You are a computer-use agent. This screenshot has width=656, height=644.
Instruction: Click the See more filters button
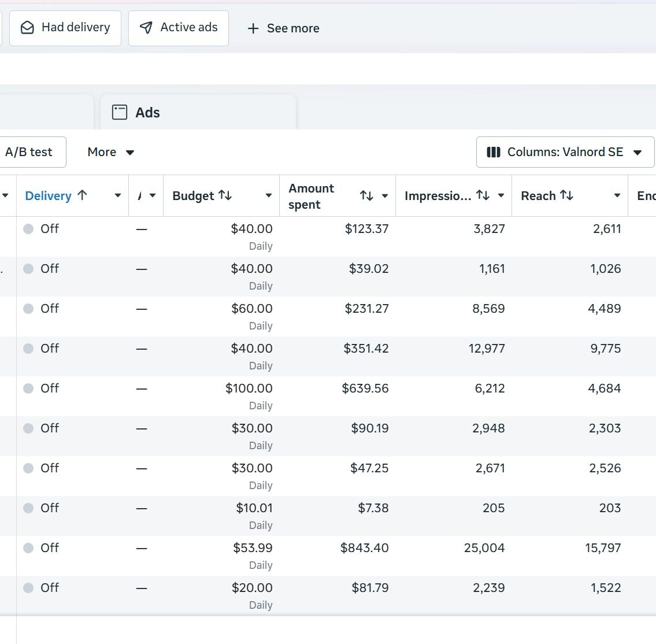(283, 28)
